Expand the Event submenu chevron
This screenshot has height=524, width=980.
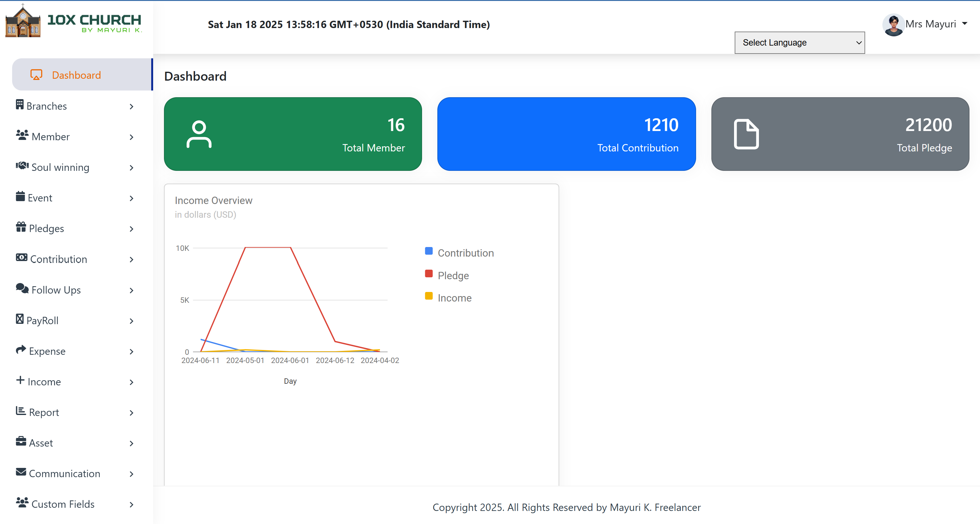pos(131,198)
